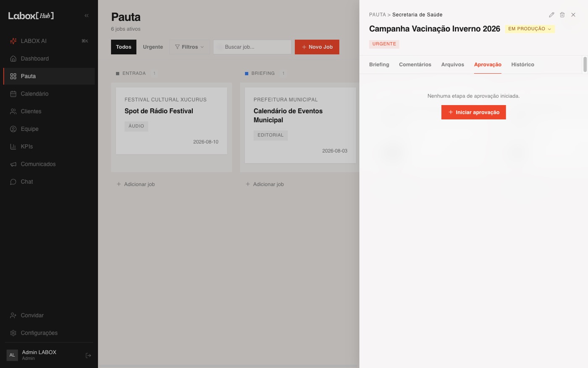
Task: Click 'Secretaria de Saúde' breadcrumb text
Action: click(417, 15)
